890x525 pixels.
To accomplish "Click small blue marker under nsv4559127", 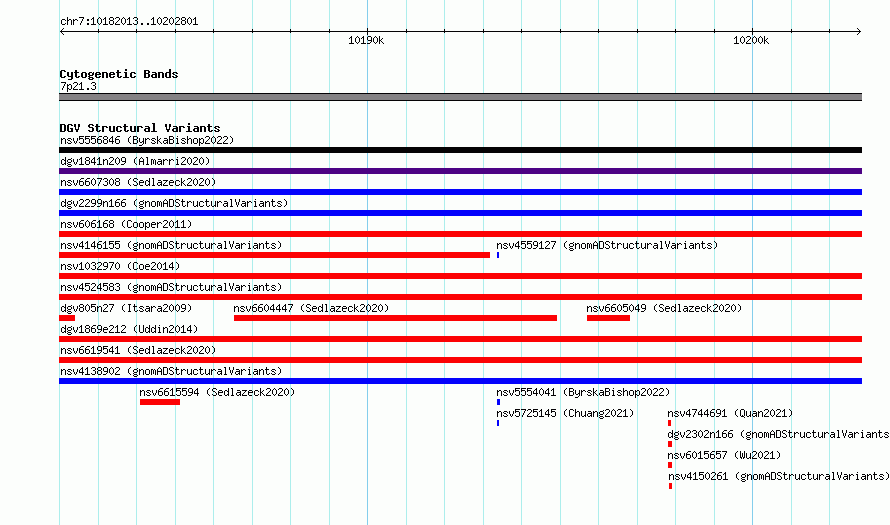I will point(498,255).
